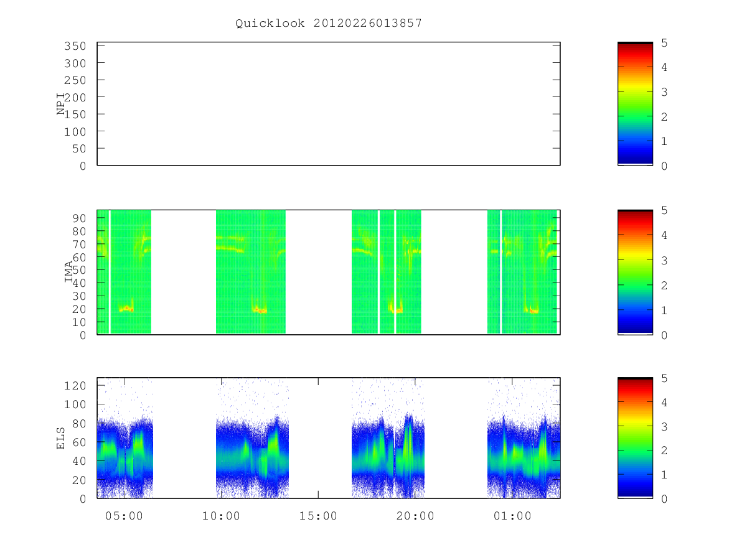The width and height of the screenshot is (747, 560).
Task: Click the ELS data block above 01:00
Action: pyautogui.click(x=524, y=438)
